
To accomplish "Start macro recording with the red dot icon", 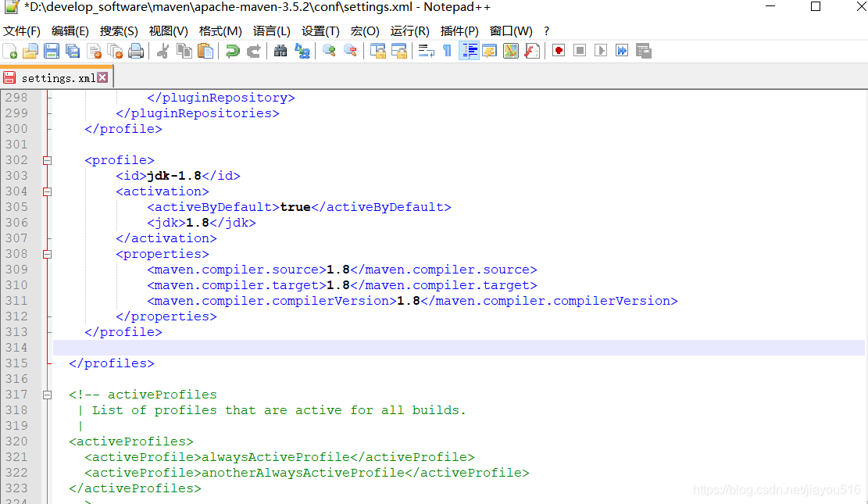I will coord(559,51).
